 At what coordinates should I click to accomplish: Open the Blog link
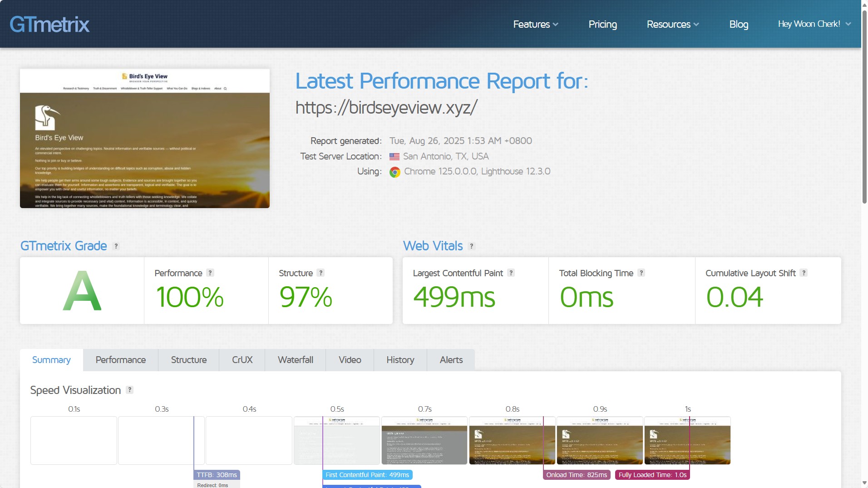coord(739,25)
